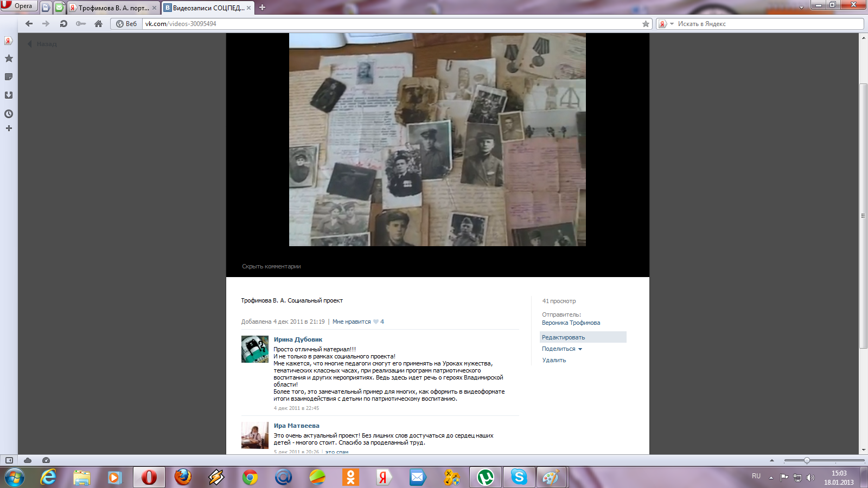
Task: Click the vk.com address field
Action: (391, 24)
